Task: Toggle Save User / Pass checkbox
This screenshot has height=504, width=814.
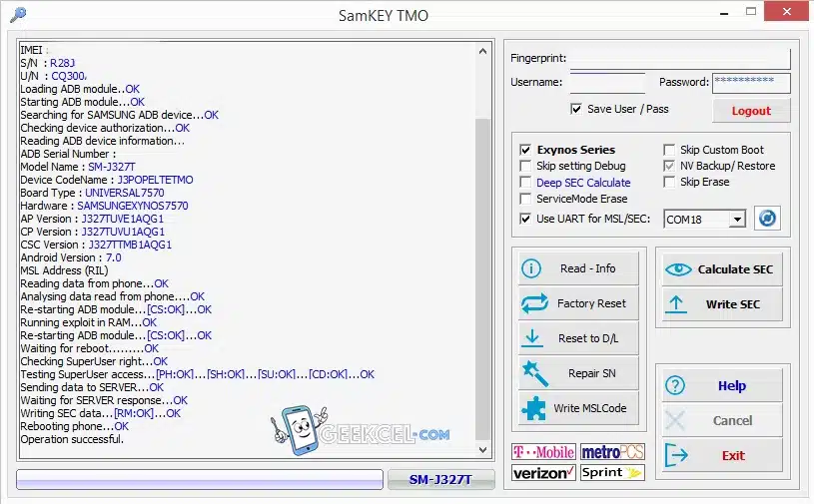Action: 575,109
